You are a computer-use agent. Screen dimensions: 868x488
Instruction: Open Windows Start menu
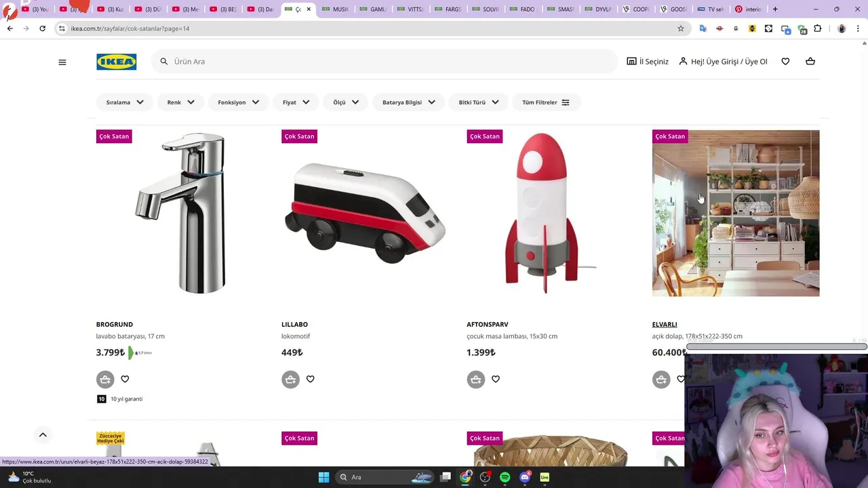click(x=323, y=477)
